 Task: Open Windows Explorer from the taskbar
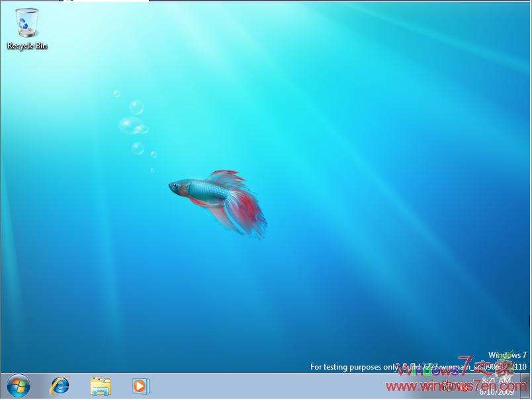(x=100, y=386)
